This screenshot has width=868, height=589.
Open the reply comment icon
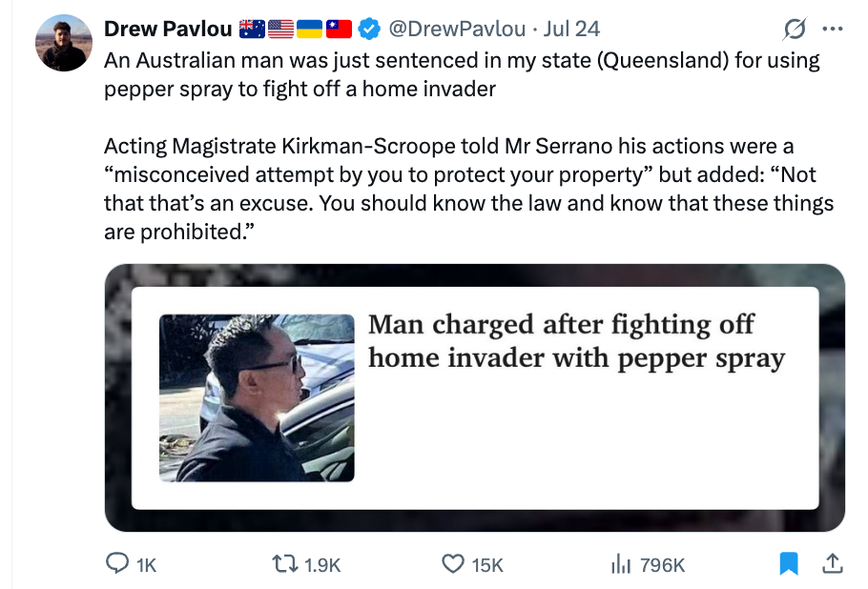117,563
